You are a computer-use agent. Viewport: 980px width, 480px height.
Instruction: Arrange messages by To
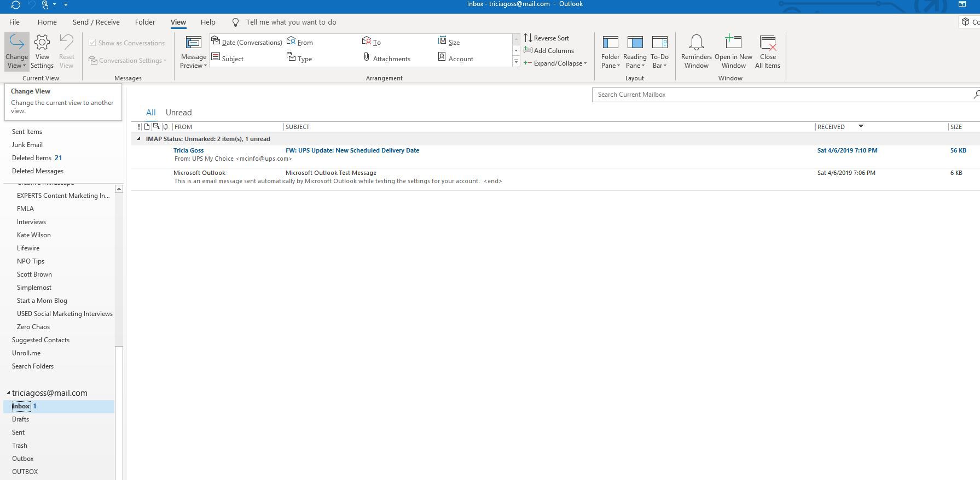tap(372, 42)
